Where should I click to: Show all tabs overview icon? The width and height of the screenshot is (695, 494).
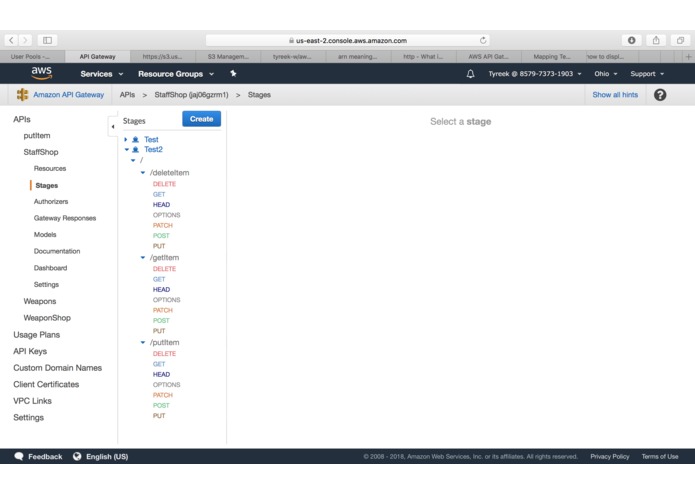coord(680,40)
